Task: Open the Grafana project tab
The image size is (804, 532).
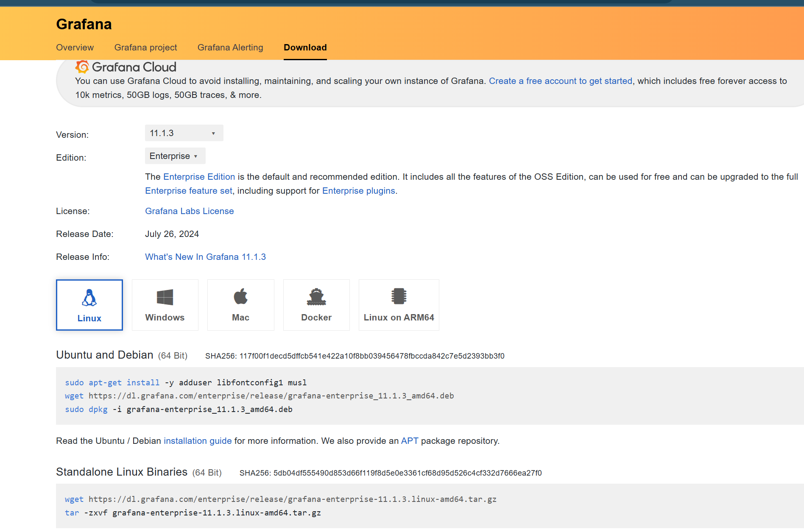Action: click(145, 47)
